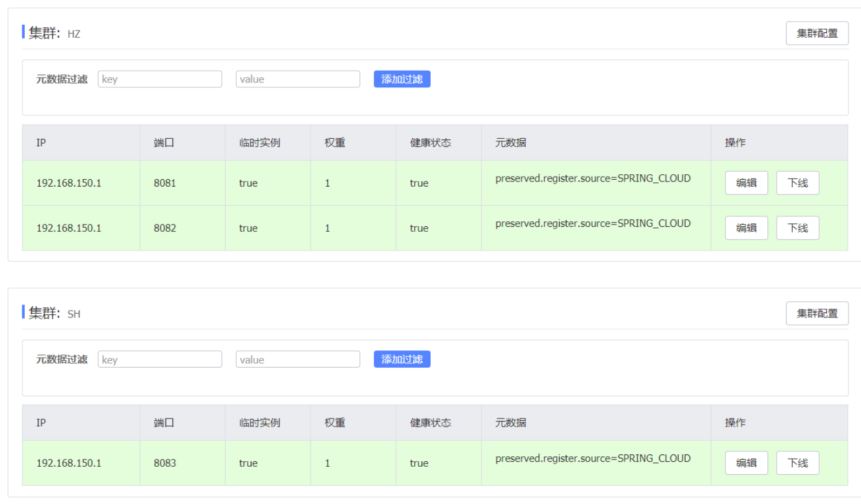
Task: Focus the value filter field in SH cluster
Action: tap(298, 360)
